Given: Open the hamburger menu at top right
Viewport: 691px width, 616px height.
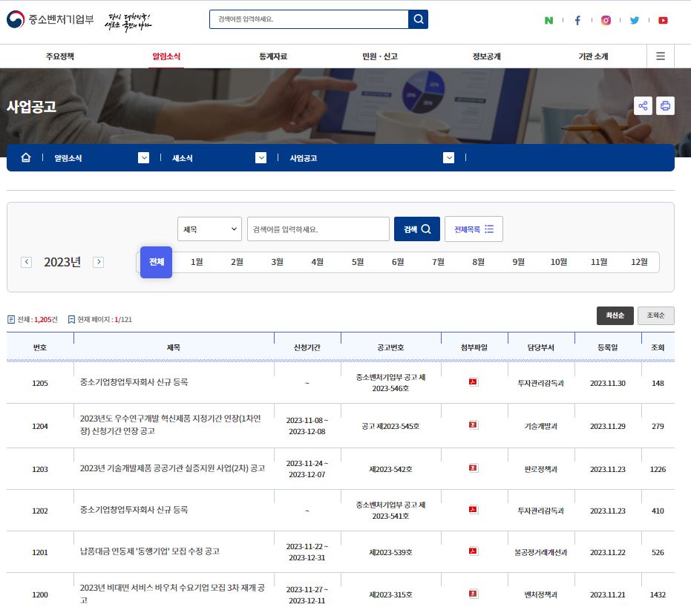Looking at the screenshot, I should pyautogui.click(x=660, y=56).
